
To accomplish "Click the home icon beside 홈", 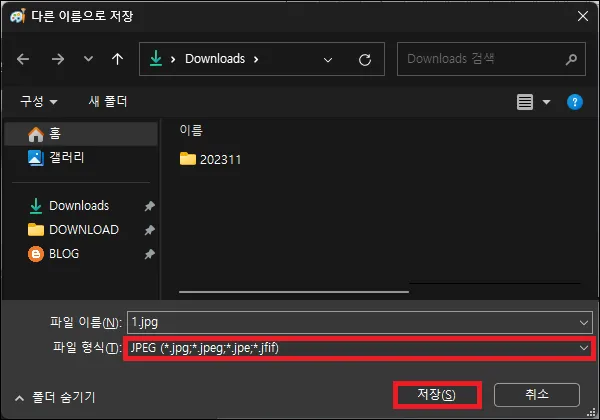I will point(36,134).
